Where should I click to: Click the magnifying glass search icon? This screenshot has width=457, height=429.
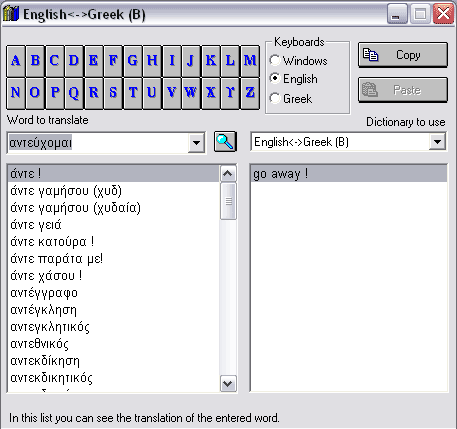point(225,142)
